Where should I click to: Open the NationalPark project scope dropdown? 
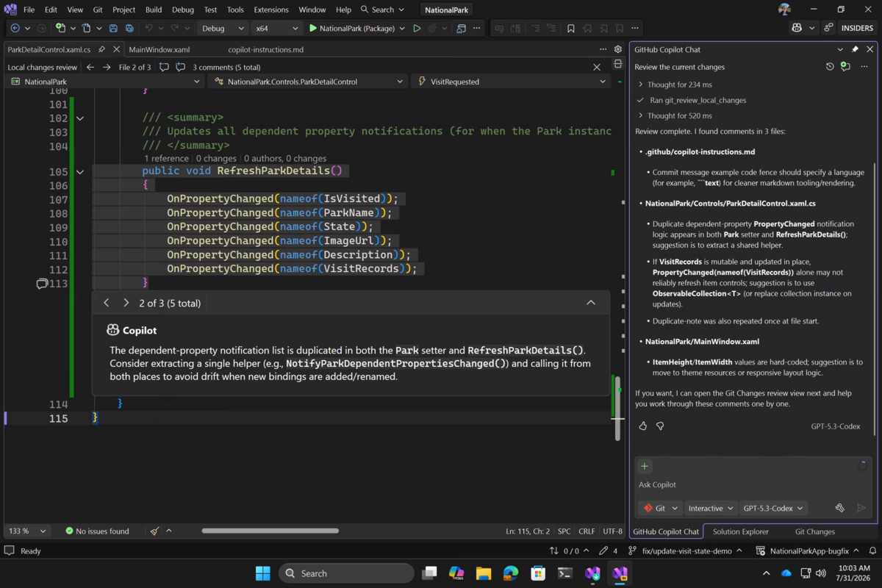point(104,82)
